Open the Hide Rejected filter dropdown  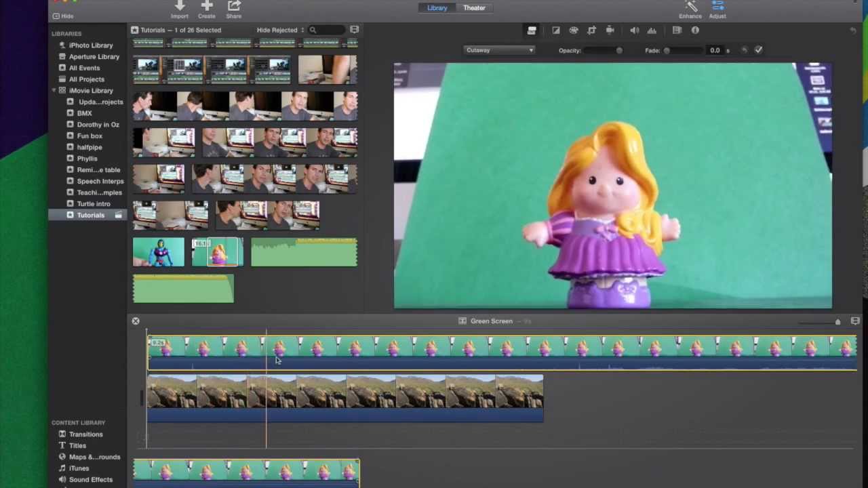(280, 30)
